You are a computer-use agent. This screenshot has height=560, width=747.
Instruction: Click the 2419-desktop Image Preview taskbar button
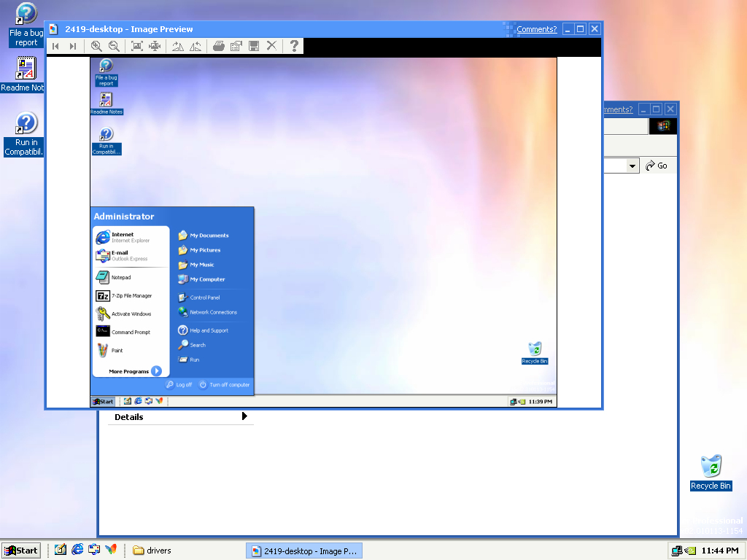coord(304,551)
